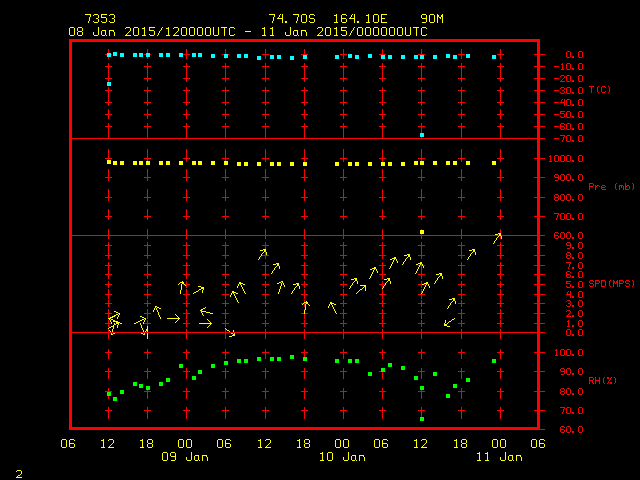Click the number 2 in bottom-left corner
This screenshot has width=640, height=480.
pyautogui.click(x=18, y=471)
